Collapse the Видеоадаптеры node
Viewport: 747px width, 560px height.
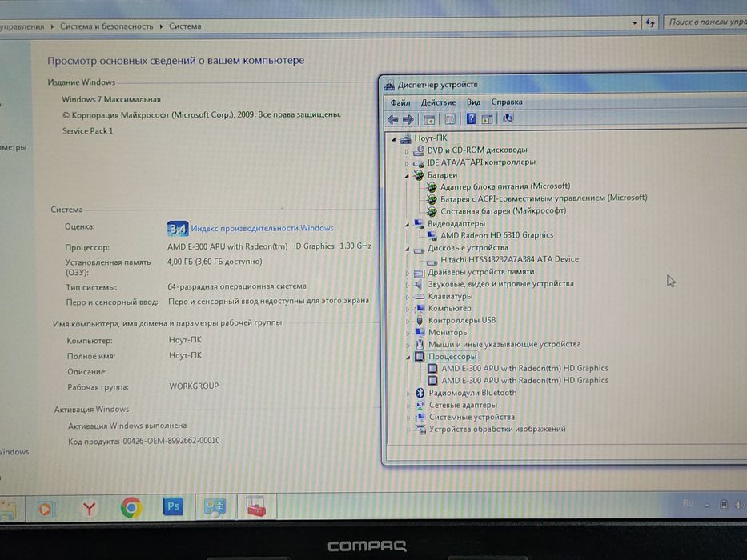407,224
